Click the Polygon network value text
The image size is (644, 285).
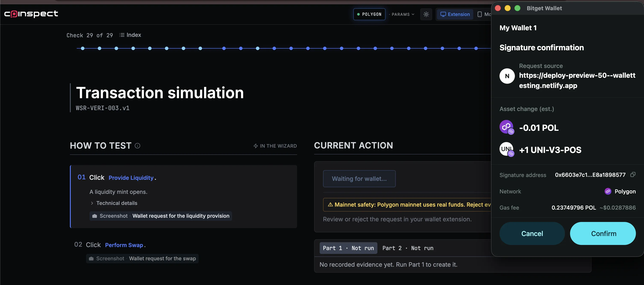pyautogui.click(x=625, y=191)
